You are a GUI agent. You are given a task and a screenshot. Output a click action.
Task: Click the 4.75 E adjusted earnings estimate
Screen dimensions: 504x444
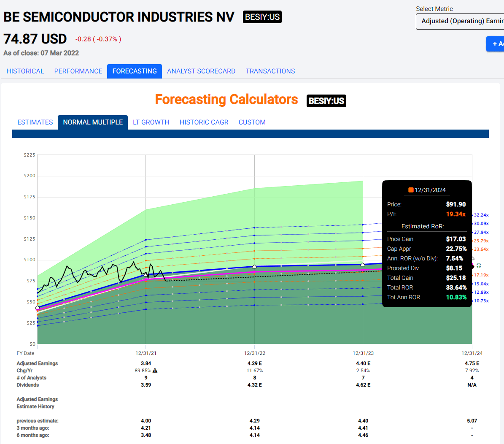coord(472,363)
